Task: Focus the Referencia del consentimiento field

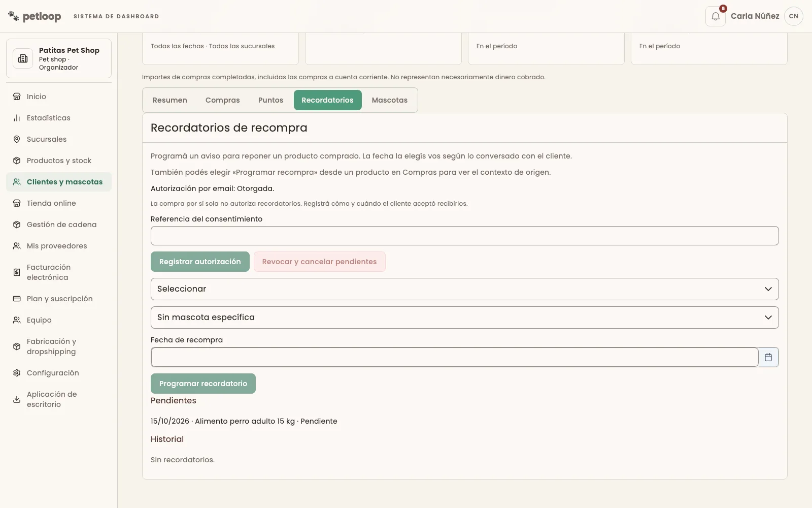Action: coord(465,236)
